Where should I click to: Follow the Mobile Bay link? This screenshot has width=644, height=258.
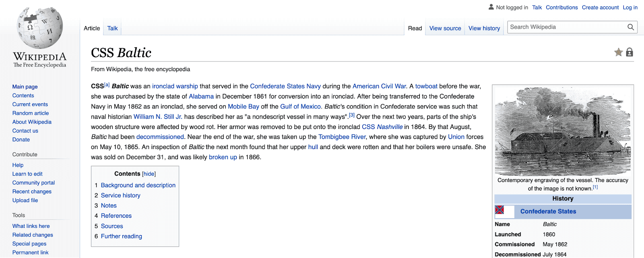point(244,106)
